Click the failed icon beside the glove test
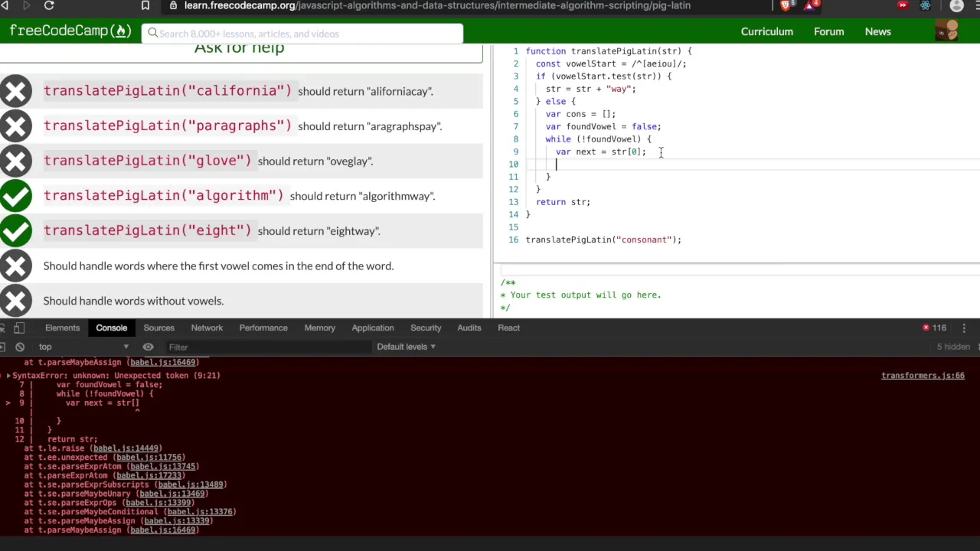 coord(15,161)
